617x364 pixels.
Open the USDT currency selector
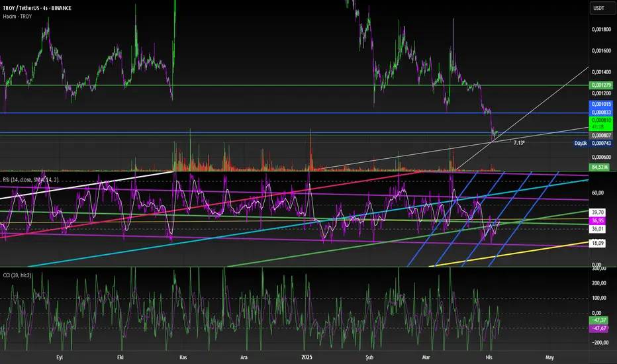pyautogui.click(x=602, y=8)
